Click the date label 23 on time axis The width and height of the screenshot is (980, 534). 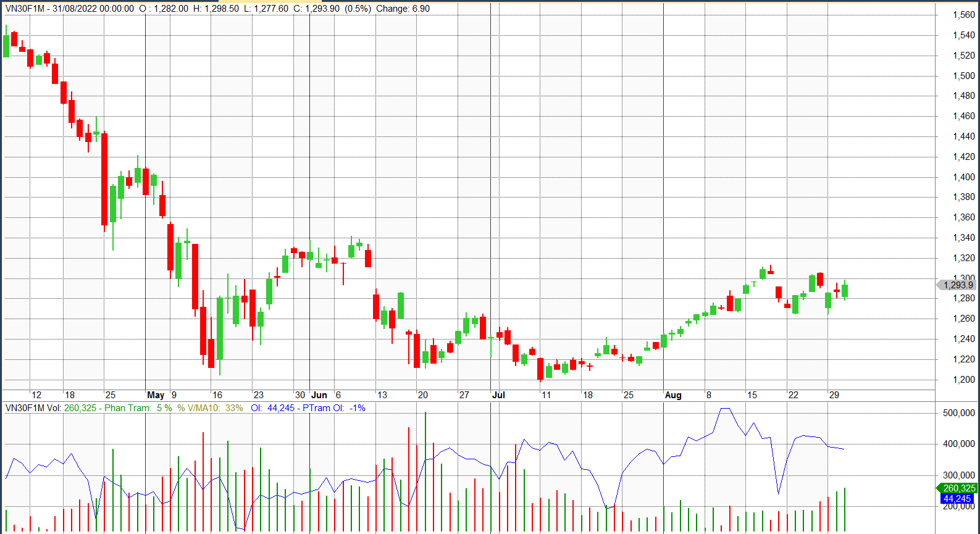258,395
